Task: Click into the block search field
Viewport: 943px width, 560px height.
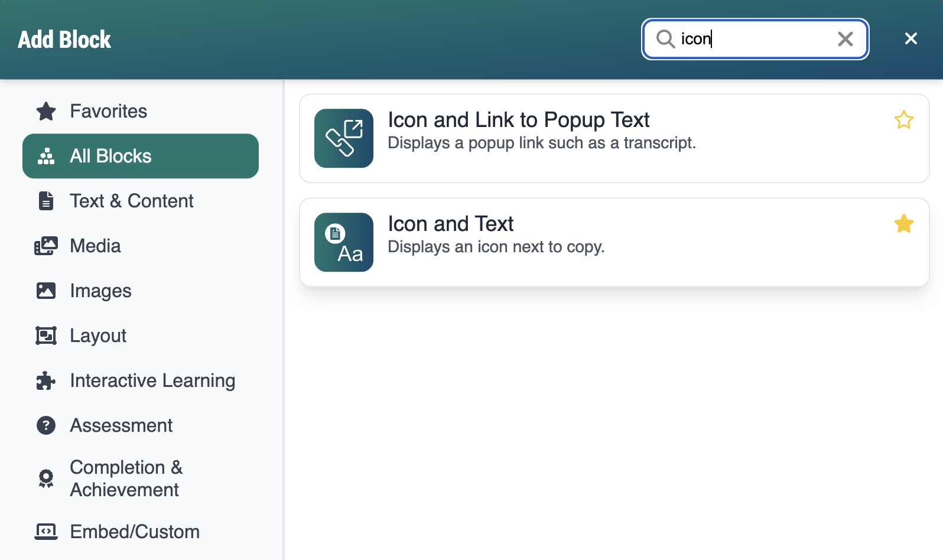Action: tap(755, 39)
